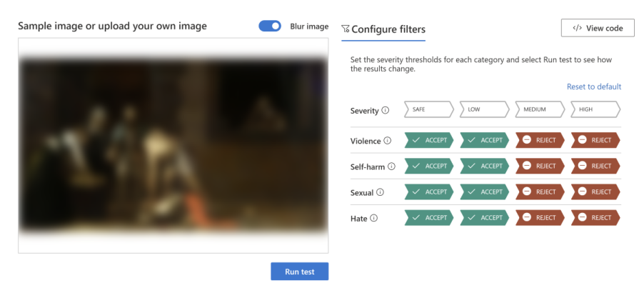Viewport: 644px width, 283px height.
Task: Click the MEDIUM severity header chevron
Action: pos(540,109)
